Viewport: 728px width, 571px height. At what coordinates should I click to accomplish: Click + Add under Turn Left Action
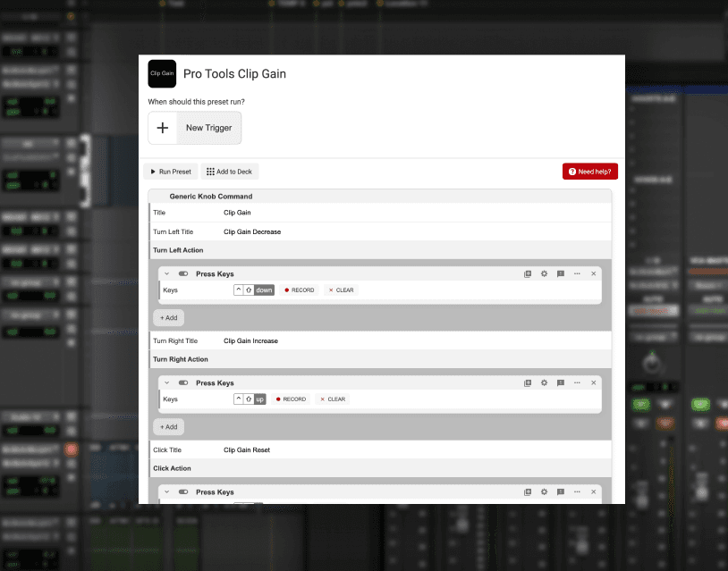(168, 318)
